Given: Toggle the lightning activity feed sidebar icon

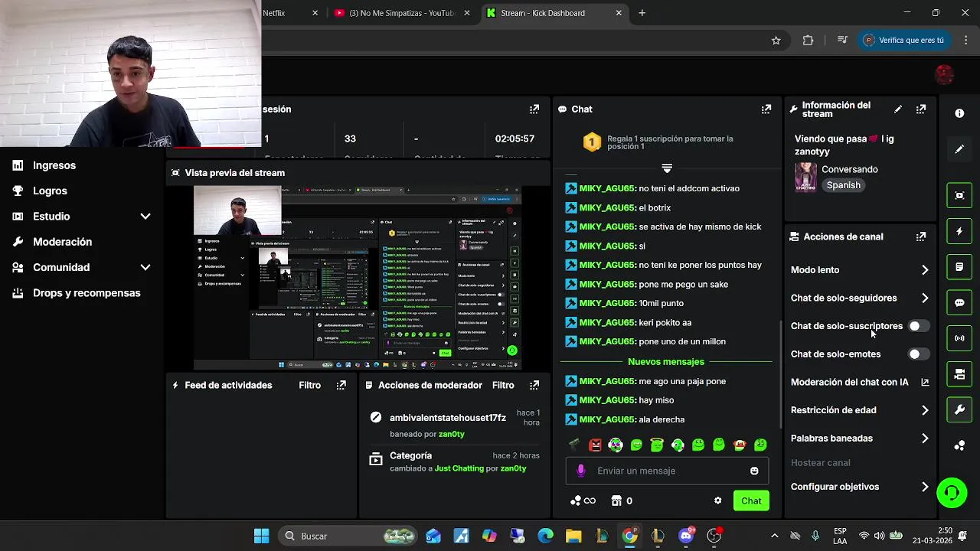Looking at the screenshot, I should (x=959, y=231).
